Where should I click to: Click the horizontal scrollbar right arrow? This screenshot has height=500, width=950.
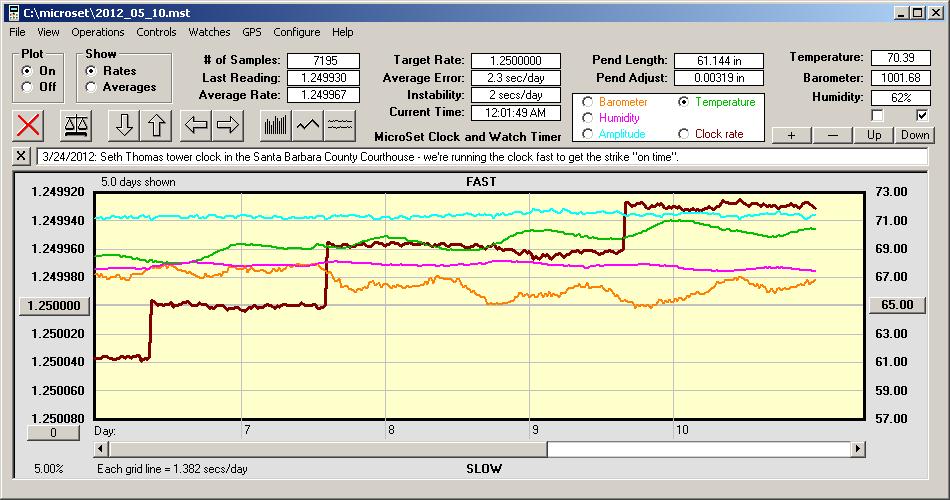(857, 449)
